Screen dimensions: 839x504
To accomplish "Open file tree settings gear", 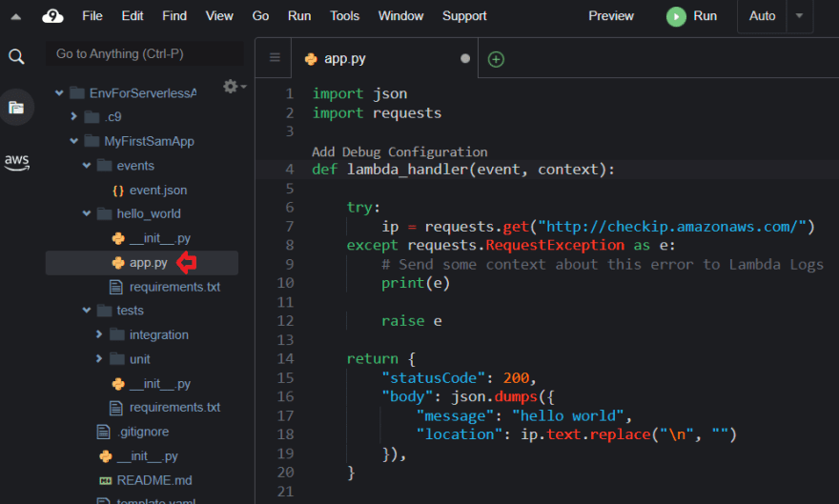I will 234,86.
